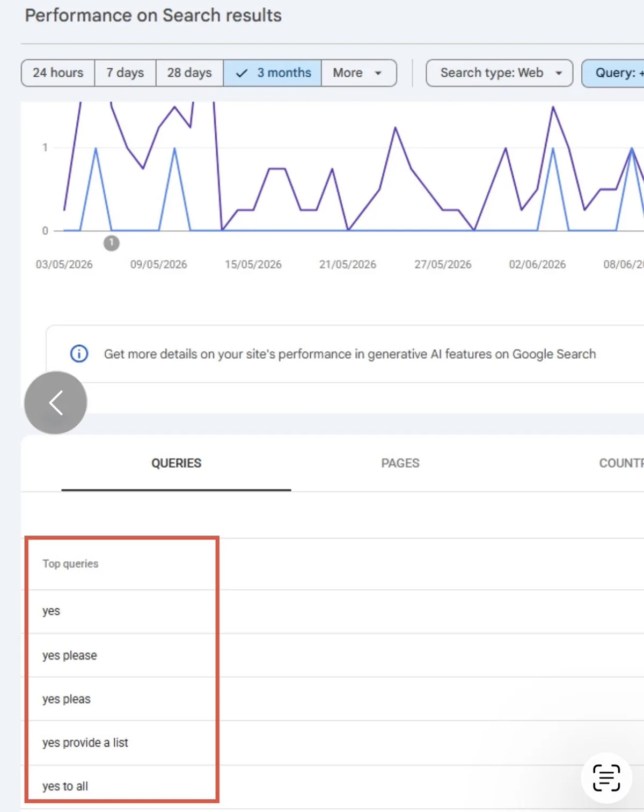This screenshot has width=644, height=812.
Task: Click the Top queries column header
Action: coord(70,564)
